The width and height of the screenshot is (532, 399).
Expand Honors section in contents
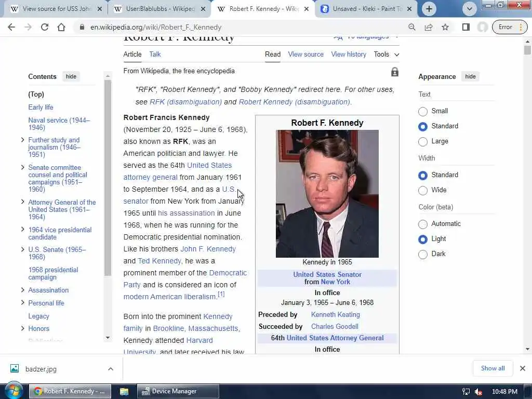22,328
